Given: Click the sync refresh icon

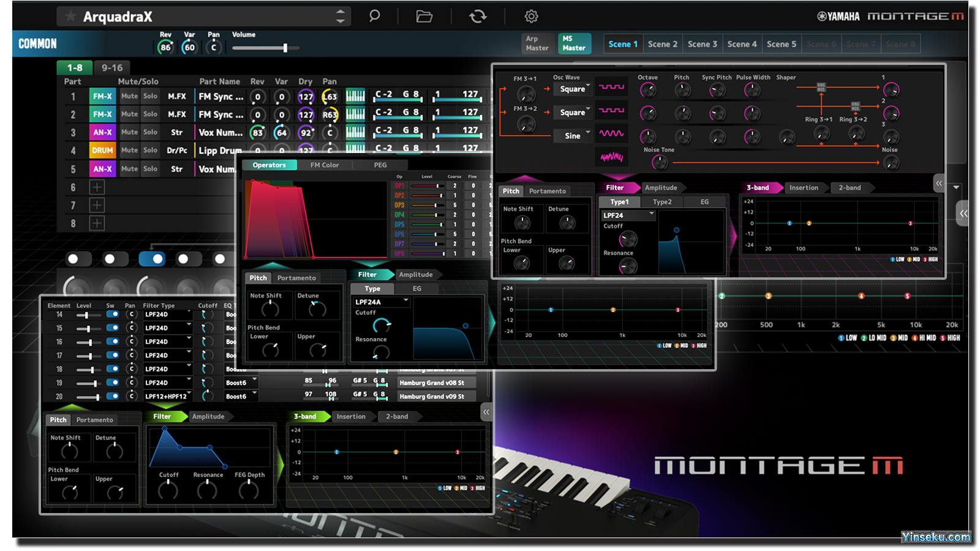Looking at the screenshot, I should 478,16.
